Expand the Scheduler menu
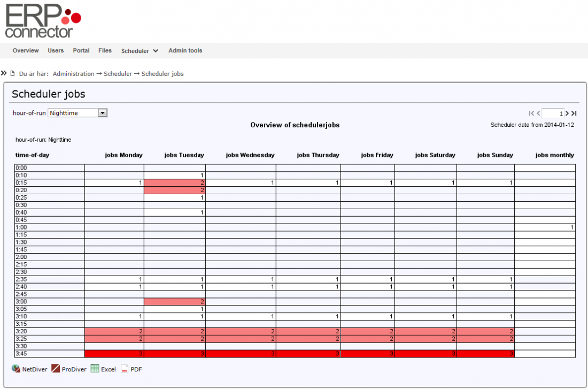This screenshot has width=588, height=389. 140,51
